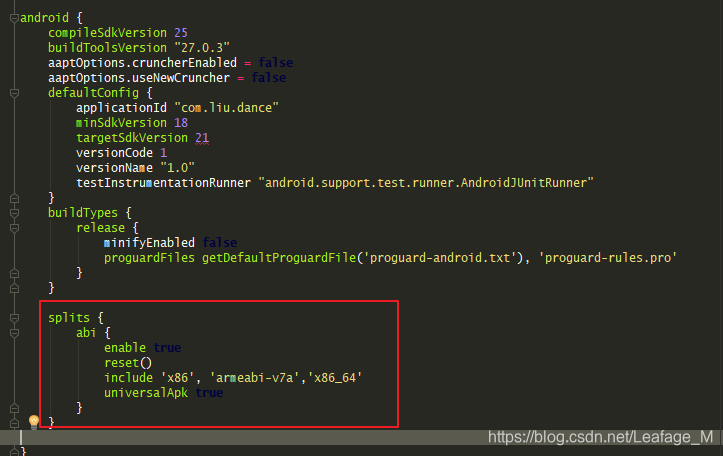
Task: Click the splits keyword
Action: 69,318
